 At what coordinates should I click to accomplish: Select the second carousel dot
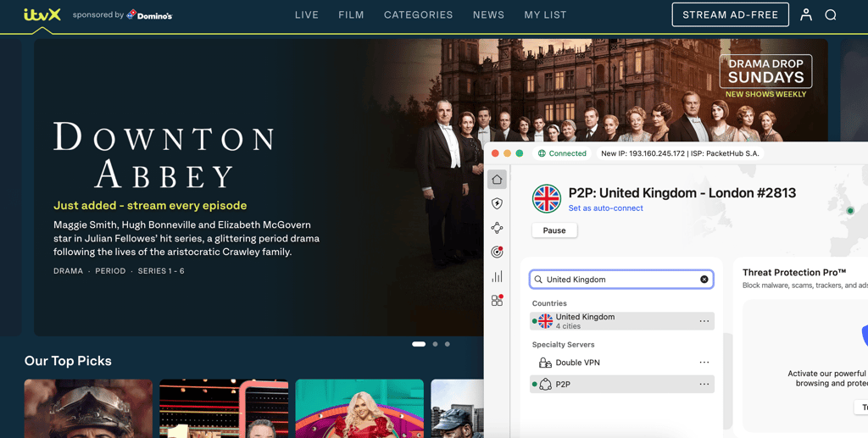pos(435,344)
